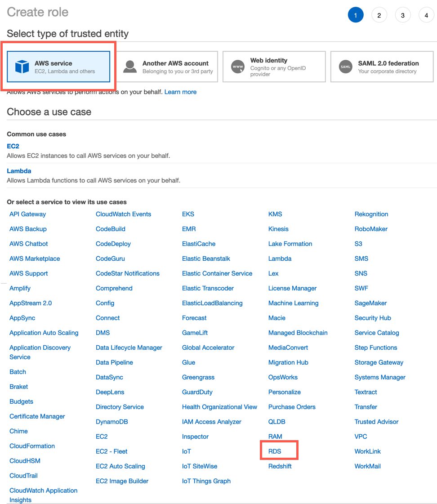This screenshot has height=504, width=437.
Task: Choose the WorkMail service link
Action: tap(367, 466)
